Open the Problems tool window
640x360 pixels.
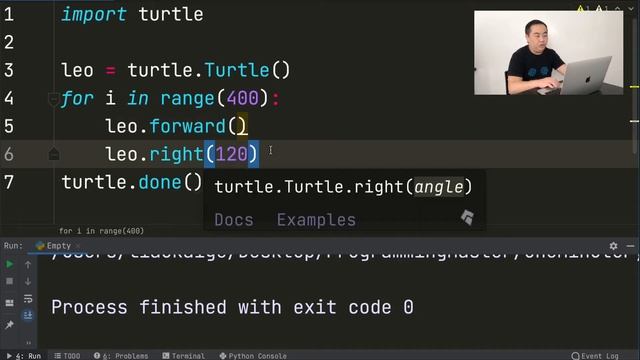121,356
